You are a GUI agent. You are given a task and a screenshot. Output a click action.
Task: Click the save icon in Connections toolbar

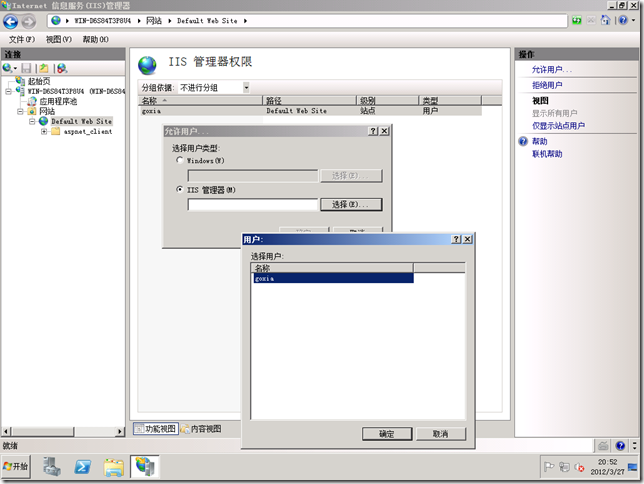click(27, 68)
